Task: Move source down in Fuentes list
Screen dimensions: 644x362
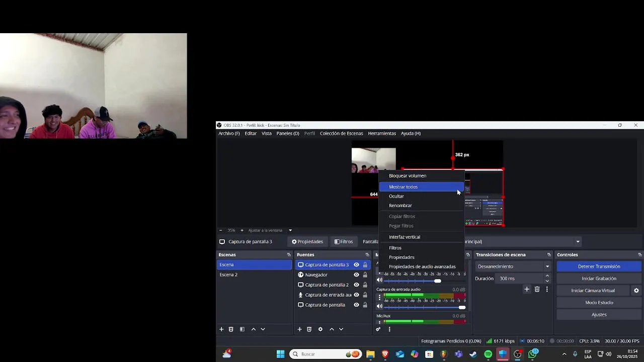Action: tap(341, 329)
